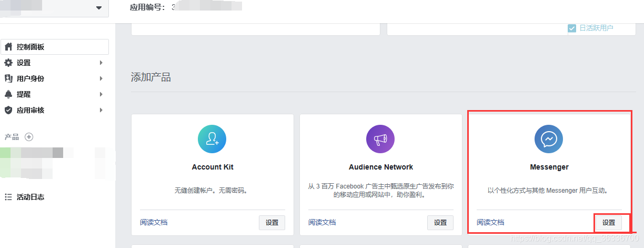The image size is (644, 248).
Task: Select the Messenger title text
Action: [x=549, y=167]
